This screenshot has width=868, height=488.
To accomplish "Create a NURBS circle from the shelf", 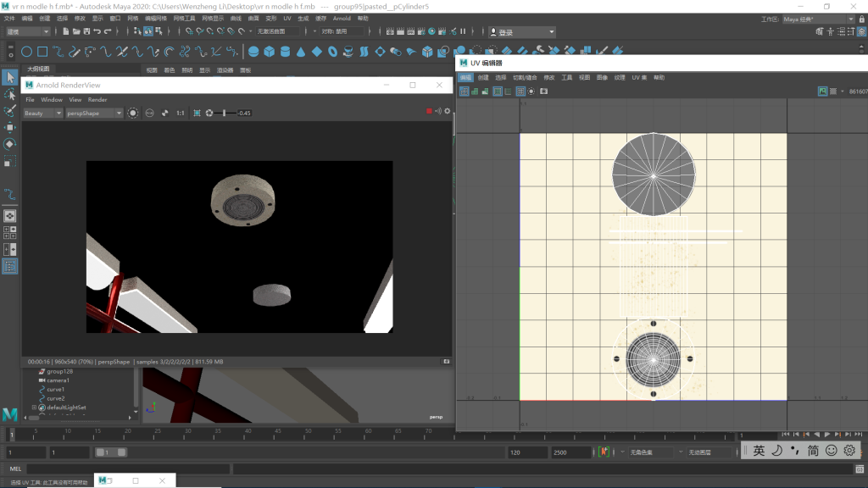I will click(26, 52).
